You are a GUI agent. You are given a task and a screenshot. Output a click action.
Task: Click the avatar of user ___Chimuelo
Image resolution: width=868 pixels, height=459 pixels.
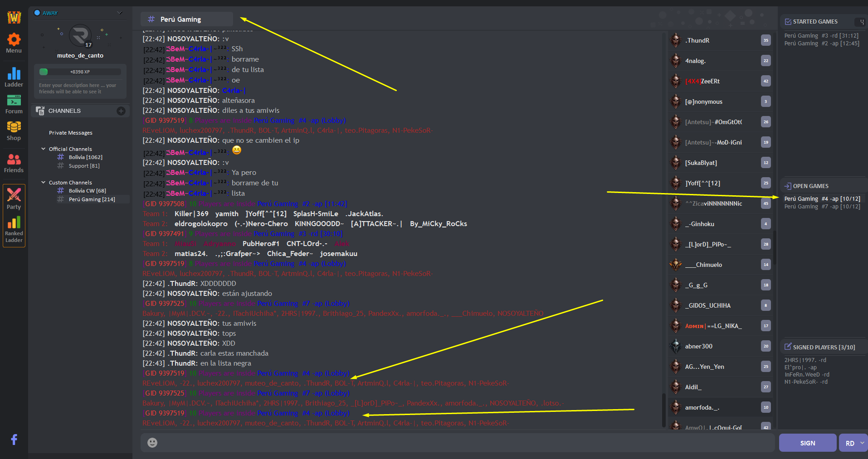click(676, 265)
